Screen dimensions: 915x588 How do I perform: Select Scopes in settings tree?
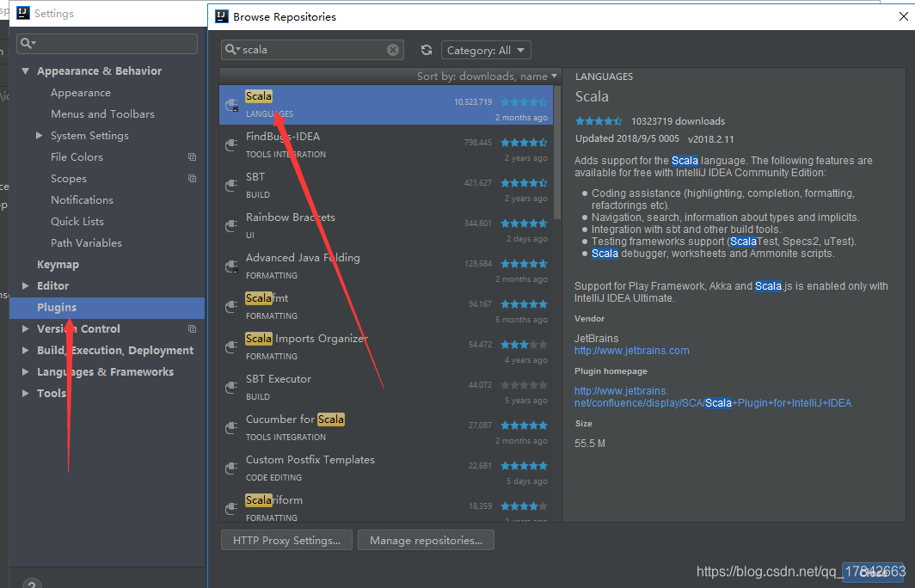pyautogui.click(x=69, y=179)
